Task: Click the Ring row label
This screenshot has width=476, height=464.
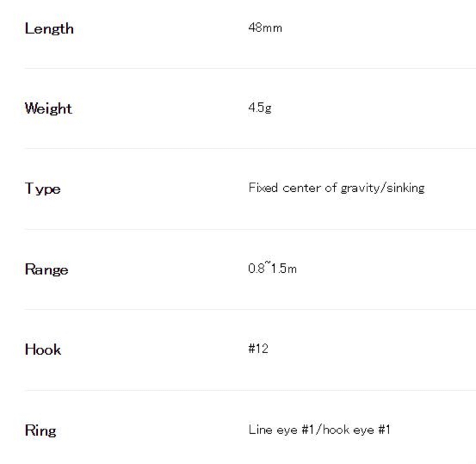Action: tap(40, 431)
